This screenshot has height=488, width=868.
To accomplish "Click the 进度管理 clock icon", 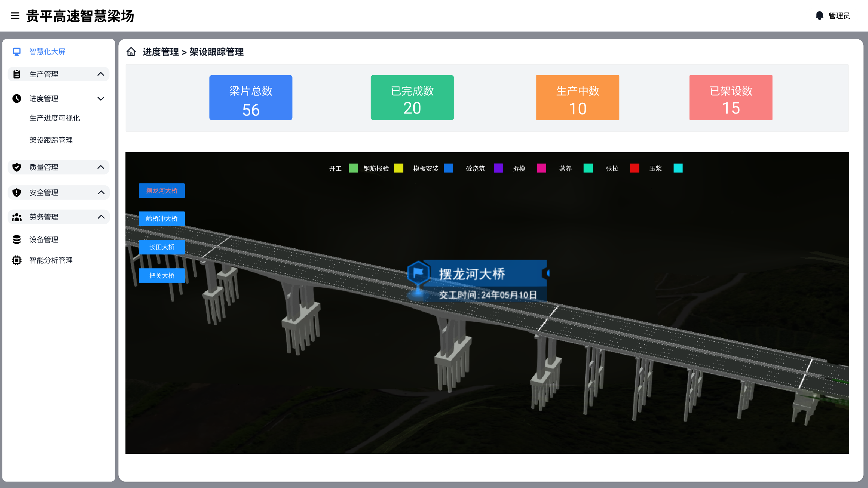I will [x=17, y=99].
